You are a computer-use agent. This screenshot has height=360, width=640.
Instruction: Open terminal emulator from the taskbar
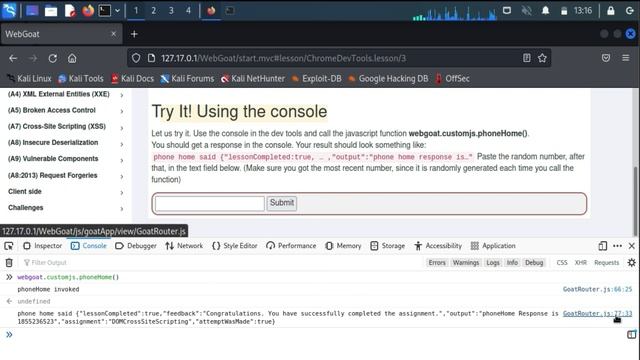tap(104, 11)
